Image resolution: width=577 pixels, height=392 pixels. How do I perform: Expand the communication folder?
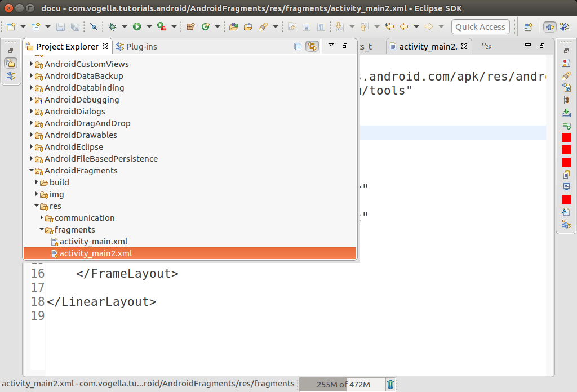(42, 218)
